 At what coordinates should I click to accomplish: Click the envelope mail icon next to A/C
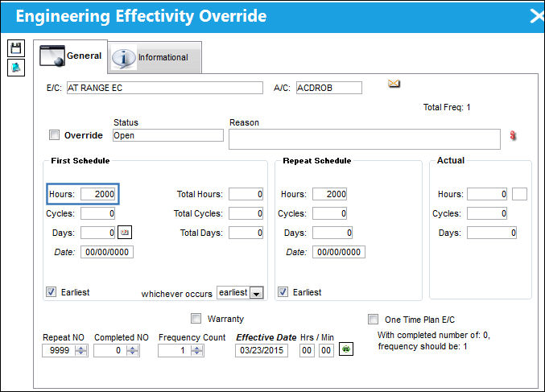pos(394,84)
